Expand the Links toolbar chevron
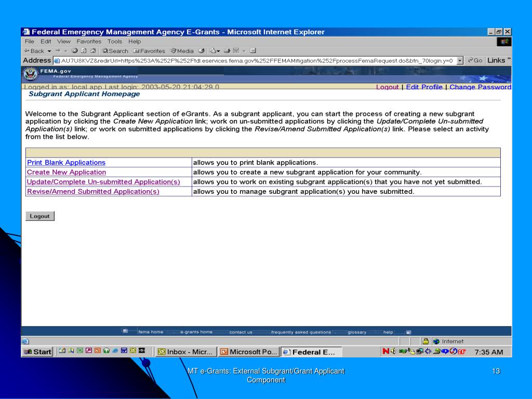The width and height of the screenshot is (532, 399). 509,59
